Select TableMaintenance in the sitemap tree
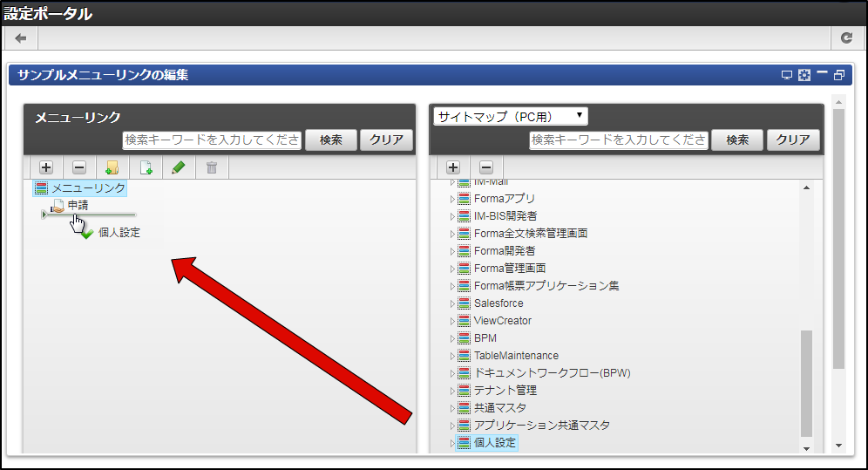Screen dimensions: 868x470 pyautogui.click(x=516, y=356)
